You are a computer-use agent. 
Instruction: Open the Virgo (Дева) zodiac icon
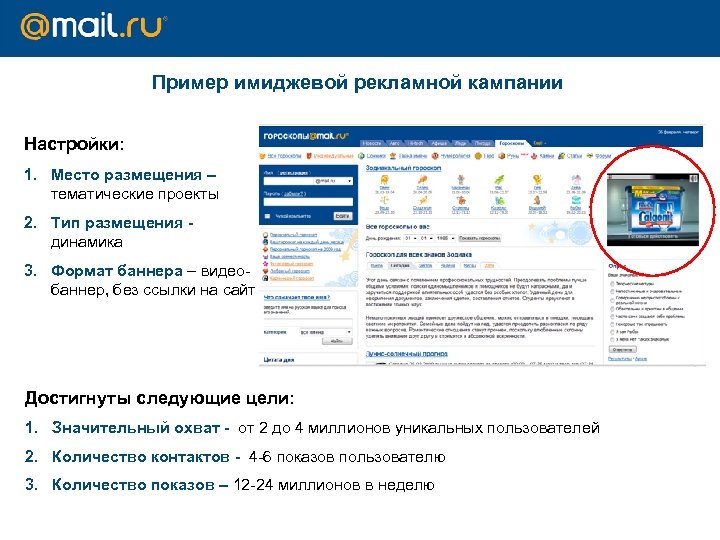[x=576, y=180]
